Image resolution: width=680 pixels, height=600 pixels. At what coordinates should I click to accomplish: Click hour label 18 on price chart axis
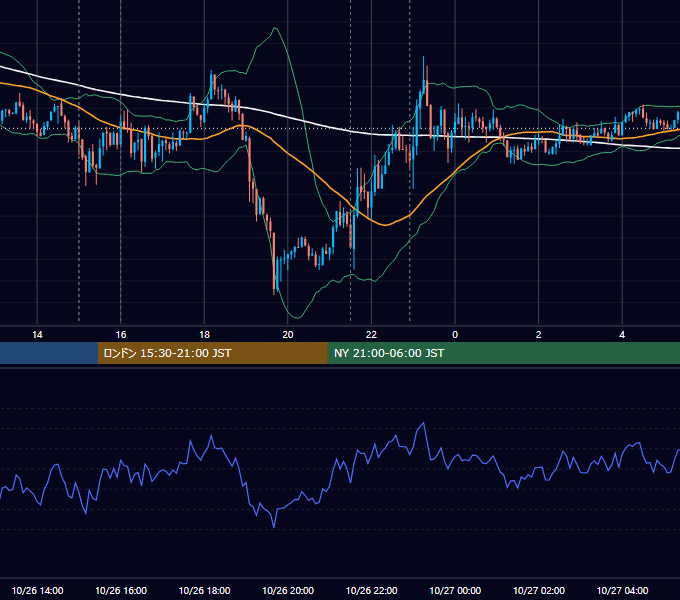[x=204, y=335]
